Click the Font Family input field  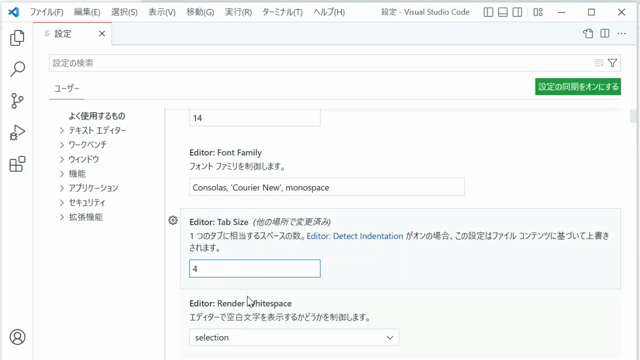coord(327,187)
